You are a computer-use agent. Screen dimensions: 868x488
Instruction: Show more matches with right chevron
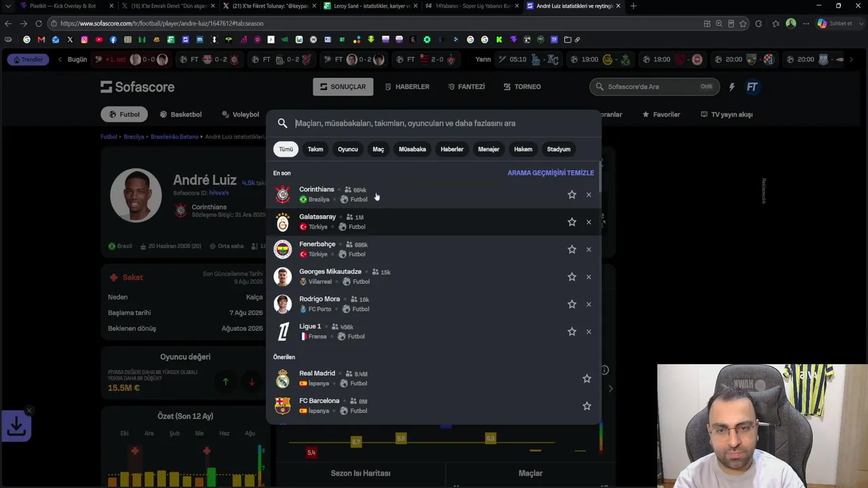coord(851,60)
